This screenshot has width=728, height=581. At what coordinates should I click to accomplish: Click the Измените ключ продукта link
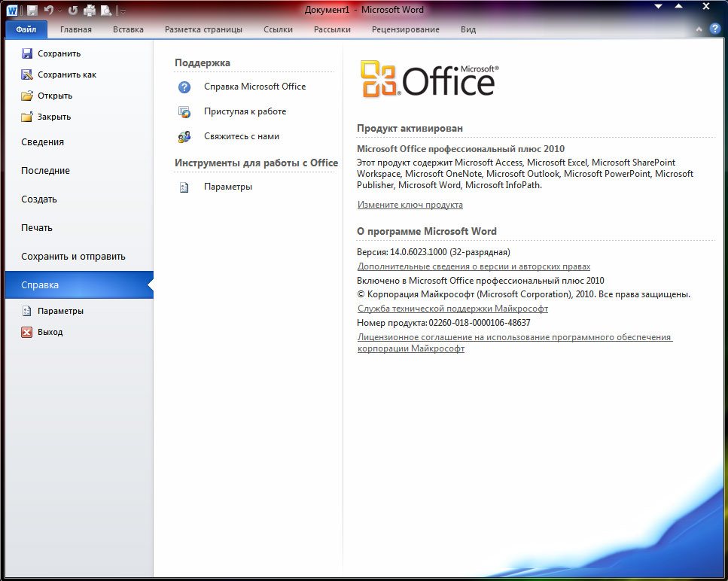pyautogui.click(x=410, y=205)
